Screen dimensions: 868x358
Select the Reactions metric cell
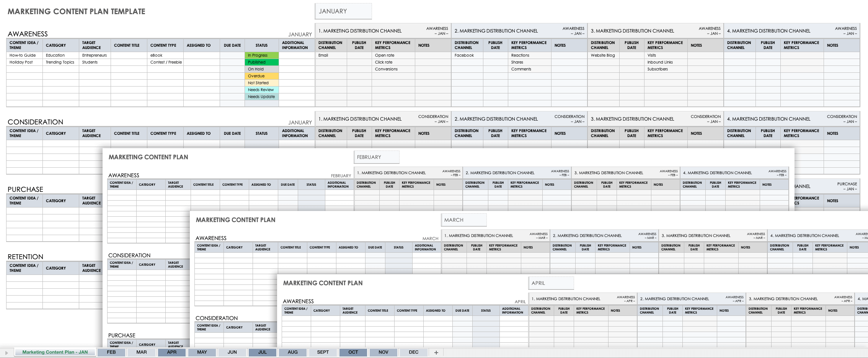[530, 56]
